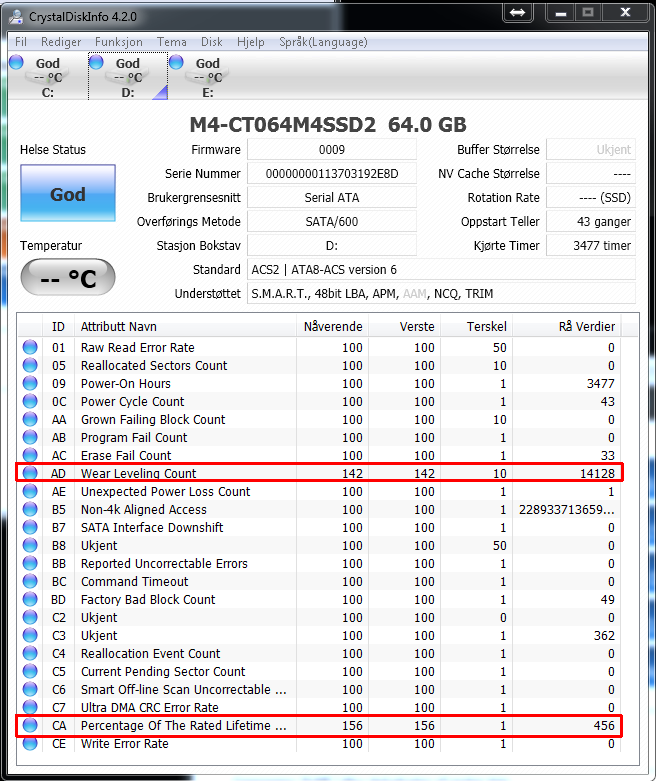Click status orb for Program Fail Count
Viewport: 656px width, 781px height.
pyautogui.click(x=30, y=437)
